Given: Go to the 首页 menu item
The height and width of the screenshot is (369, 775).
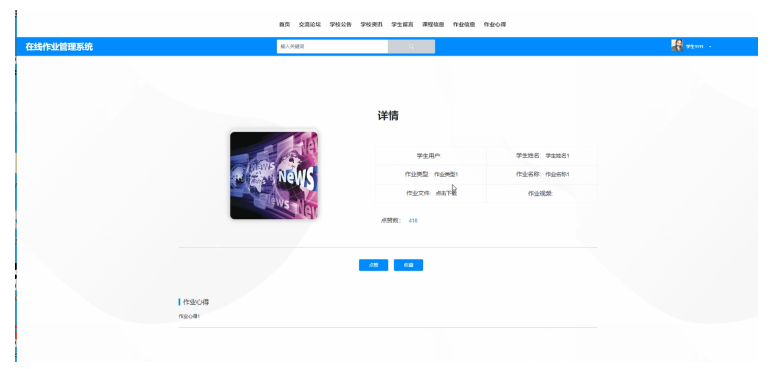Looking at the screenshot, I should (284, 24).
